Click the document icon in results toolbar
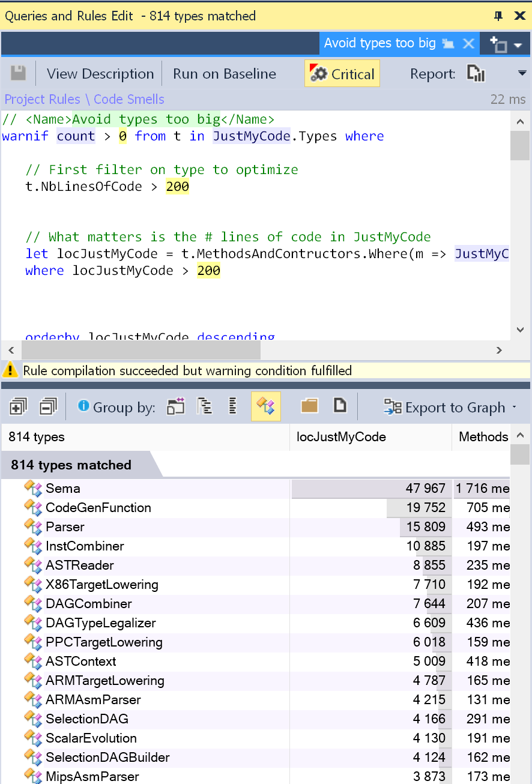 point(340,406)
